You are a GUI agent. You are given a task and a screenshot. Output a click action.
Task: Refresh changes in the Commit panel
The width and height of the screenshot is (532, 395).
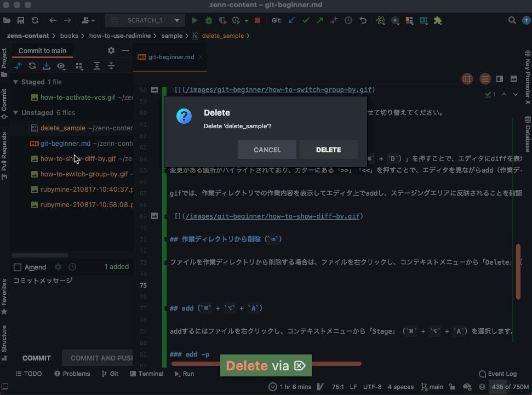tap(32, 66)
